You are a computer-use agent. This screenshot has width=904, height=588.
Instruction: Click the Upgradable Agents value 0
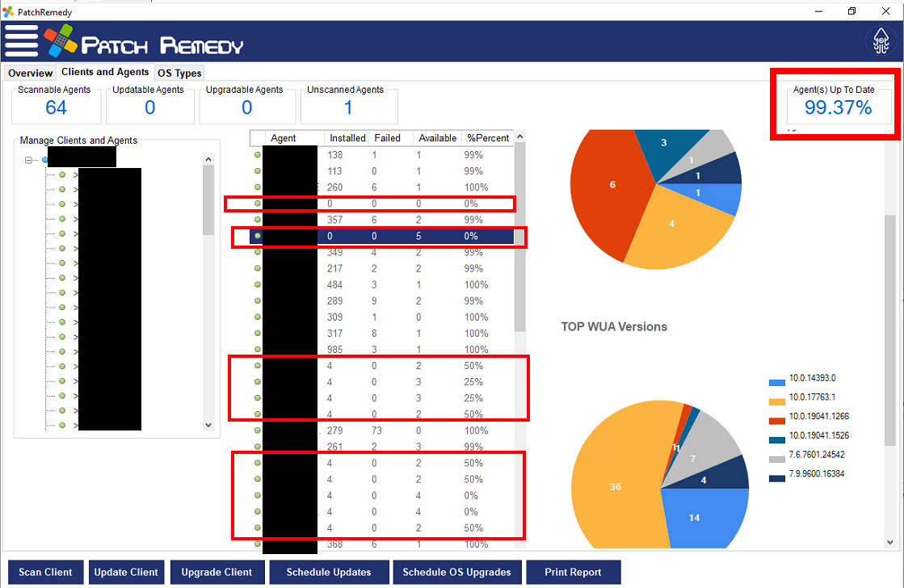point(246,107)
